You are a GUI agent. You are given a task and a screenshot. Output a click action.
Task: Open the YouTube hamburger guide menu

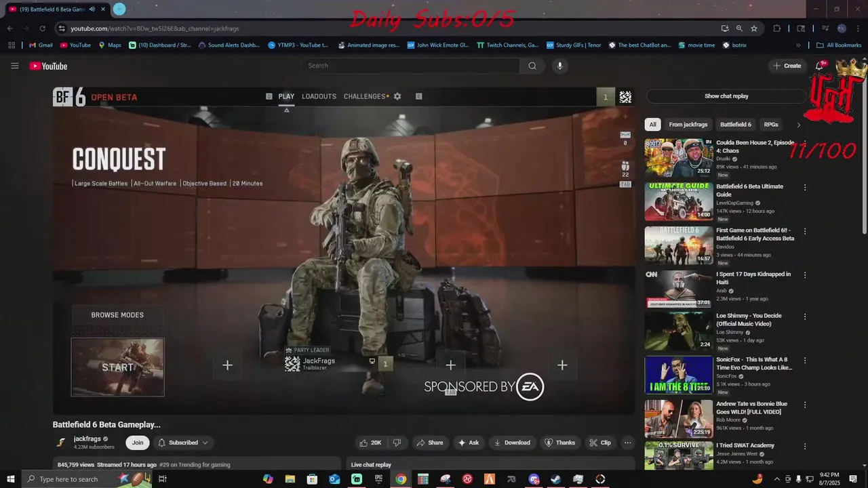point(15,66)
